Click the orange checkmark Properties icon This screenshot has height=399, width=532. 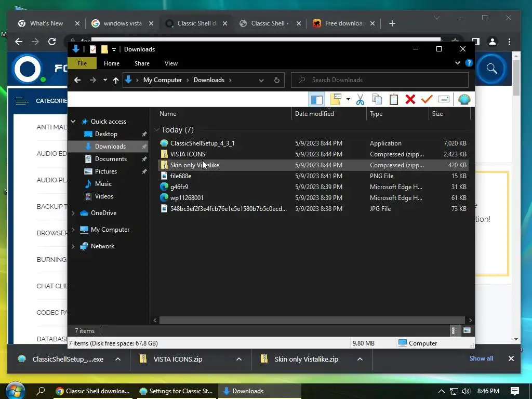click(427, 99)
